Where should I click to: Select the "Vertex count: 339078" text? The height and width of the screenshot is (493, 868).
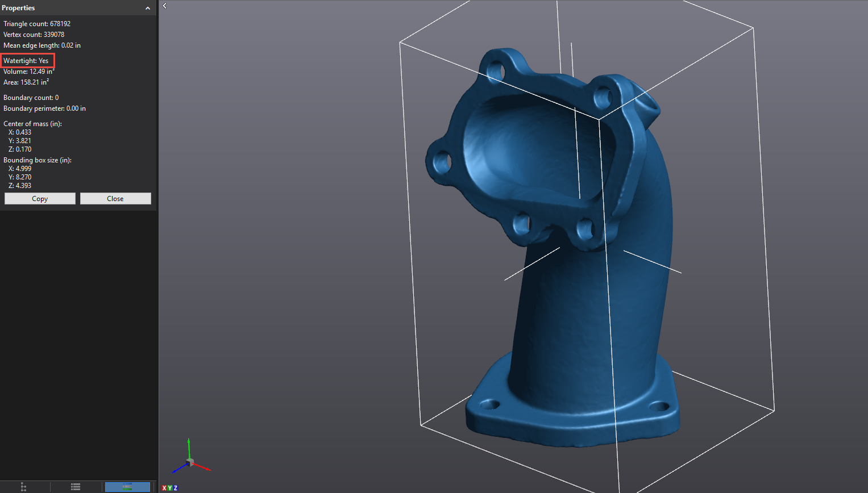(34, 35)
